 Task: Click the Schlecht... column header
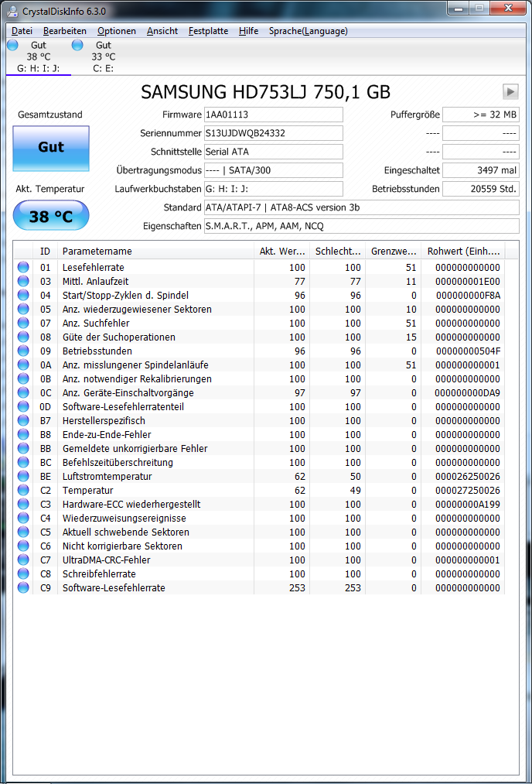coord(338,251)
